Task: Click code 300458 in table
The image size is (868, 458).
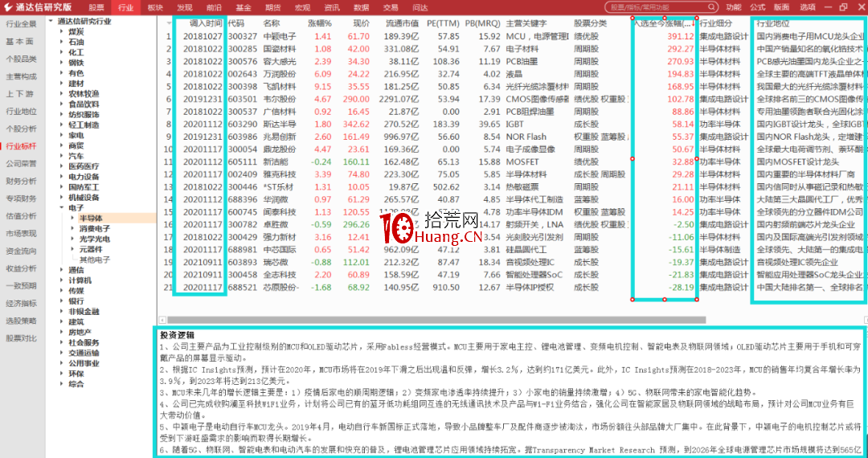Action: tap(243, 275)
